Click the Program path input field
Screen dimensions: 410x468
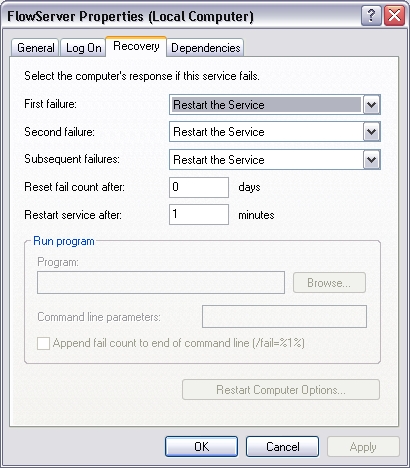coord(161,283)
